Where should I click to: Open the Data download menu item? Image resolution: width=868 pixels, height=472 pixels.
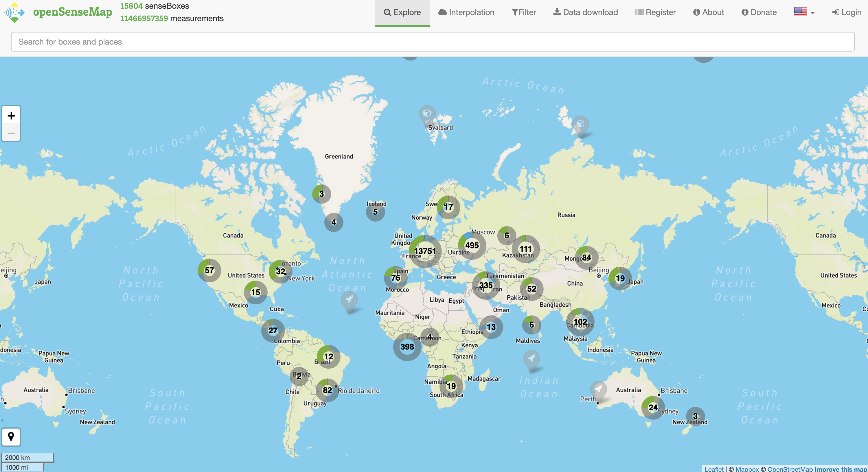click(586, 12)
